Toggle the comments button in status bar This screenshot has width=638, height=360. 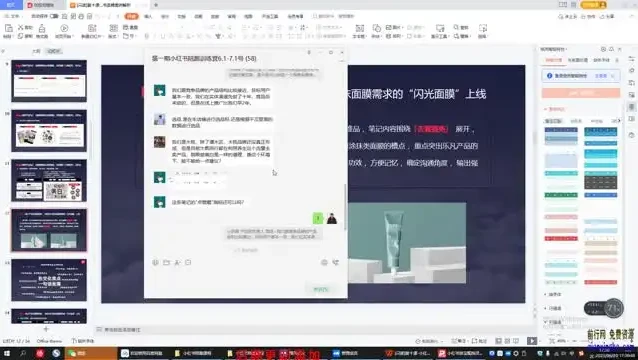click(x=479, y=341)
